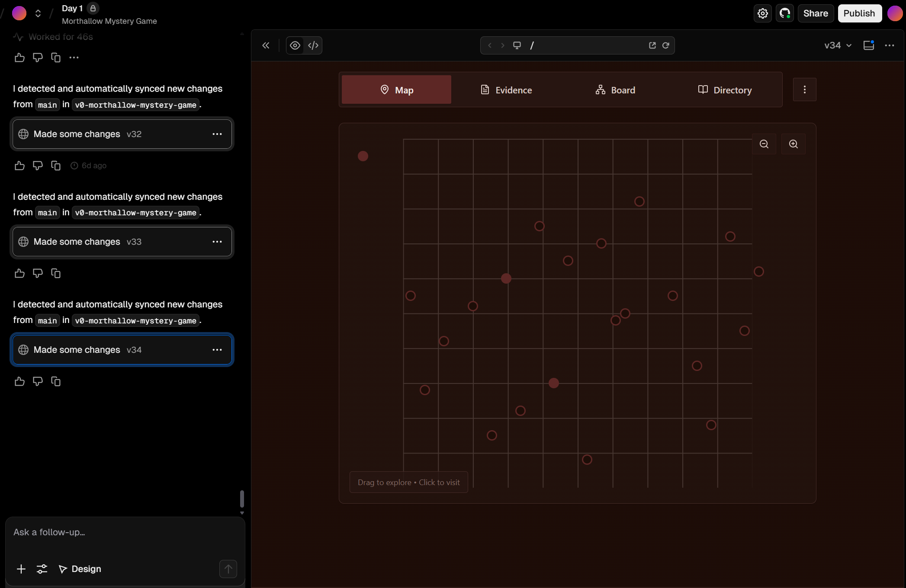The width and height of the screenshot is (906, 588).
Task: Collapse the chat panel with double chevron
Action: point(266,45)
